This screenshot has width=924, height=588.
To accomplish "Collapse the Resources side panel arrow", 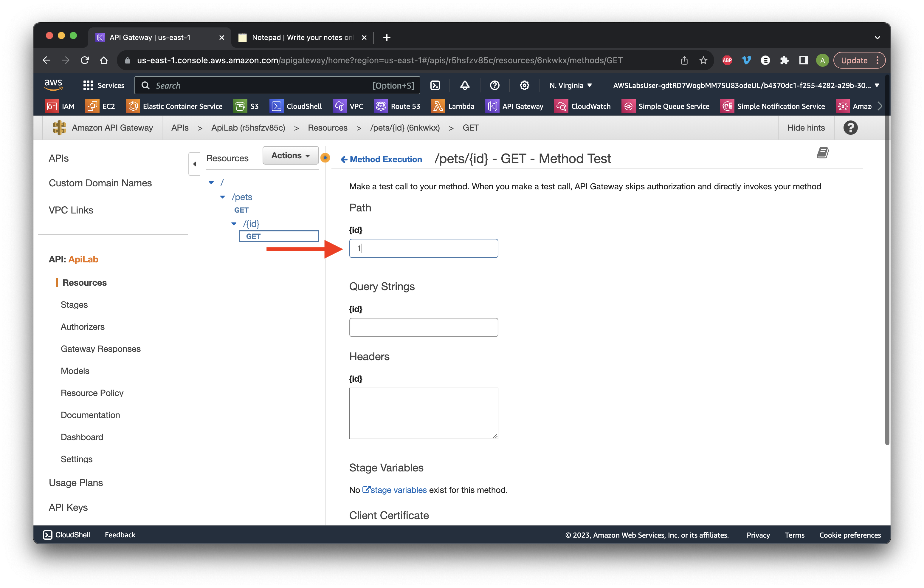I will coord(195,164).
